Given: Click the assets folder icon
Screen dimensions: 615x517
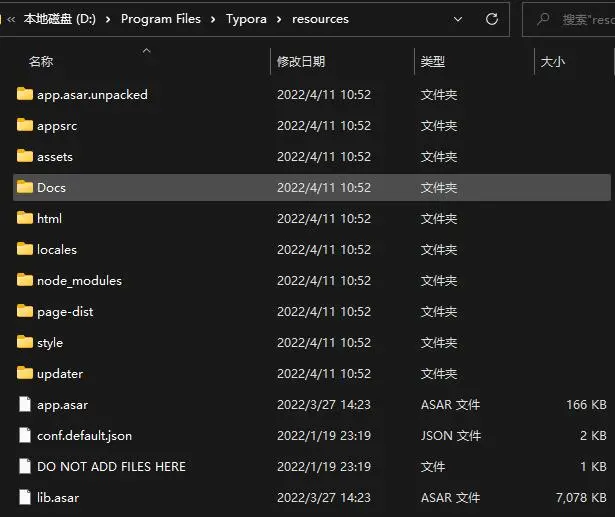Looking at the screenshot, I should coord(25,156).
